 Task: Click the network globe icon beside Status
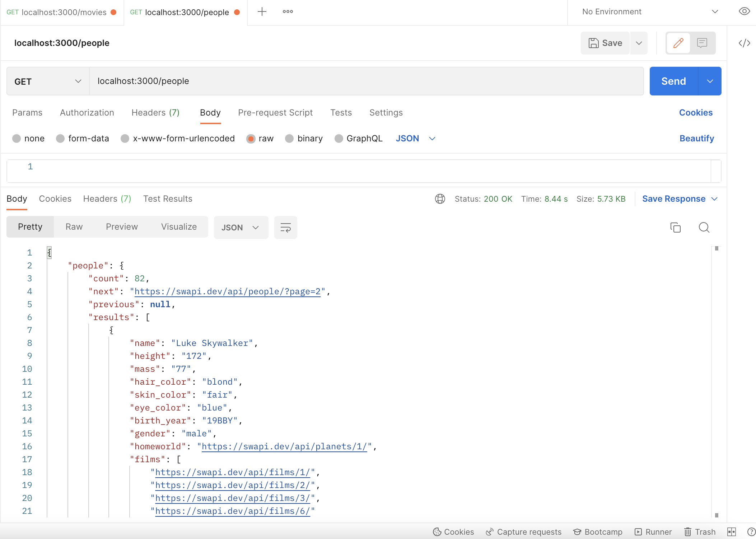coord(440,199)
